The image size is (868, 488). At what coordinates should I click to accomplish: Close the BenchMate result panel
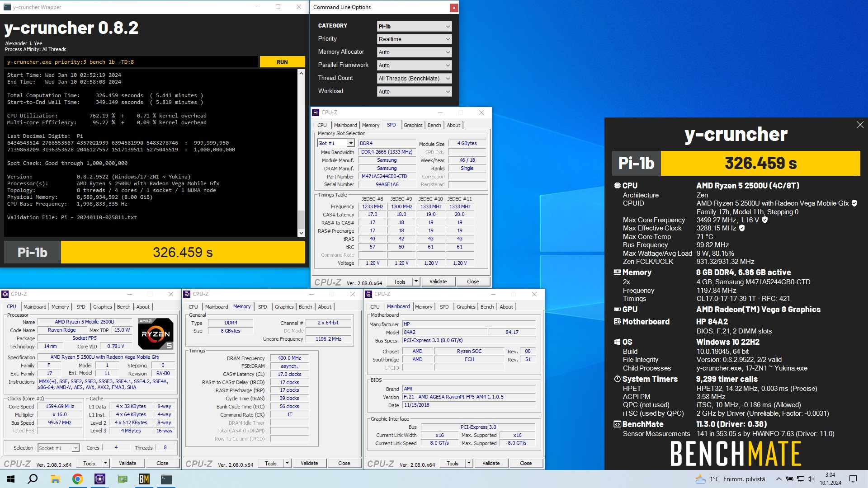[860, 125]
